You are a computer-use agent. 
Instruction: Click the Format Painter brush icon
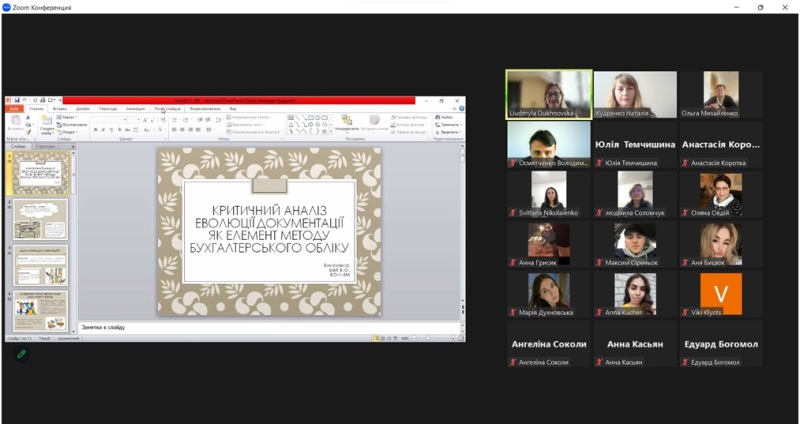[x=28, y=132]
